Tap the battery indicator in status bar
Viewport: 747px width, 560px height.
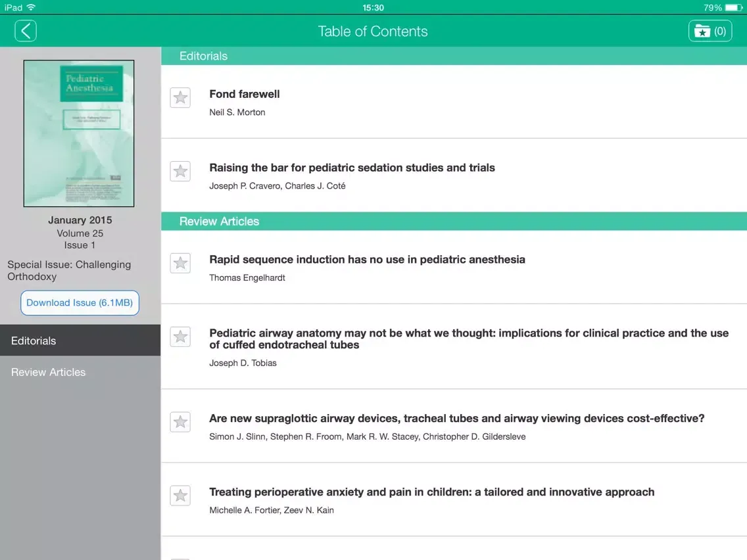point(734,7)
